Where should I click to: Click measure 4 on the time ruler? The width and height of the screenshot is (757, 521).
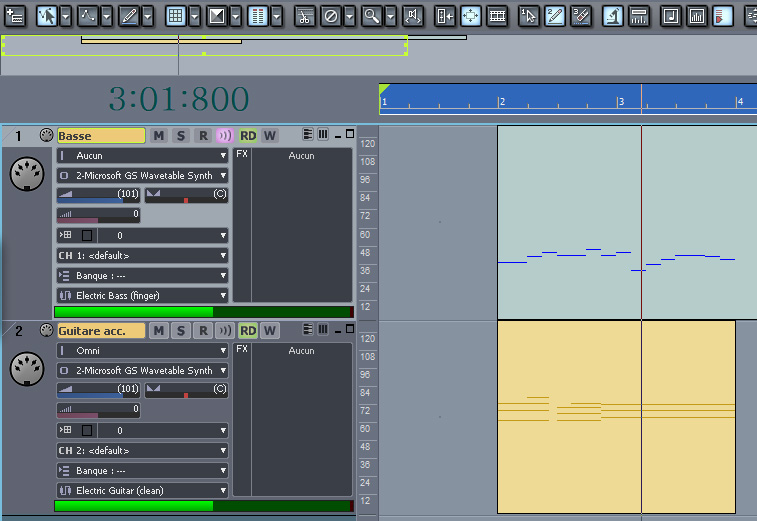click(740, 101)
